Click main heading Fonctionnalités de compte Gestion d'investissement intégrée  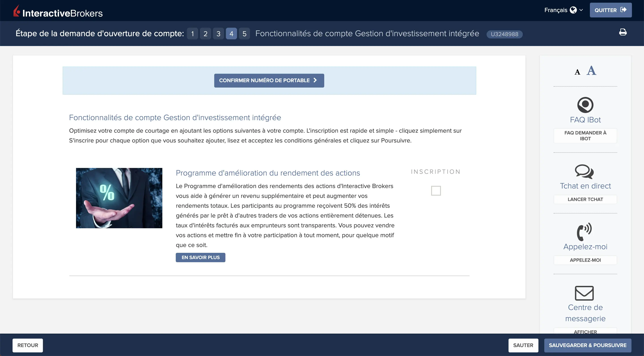[175, 117]
